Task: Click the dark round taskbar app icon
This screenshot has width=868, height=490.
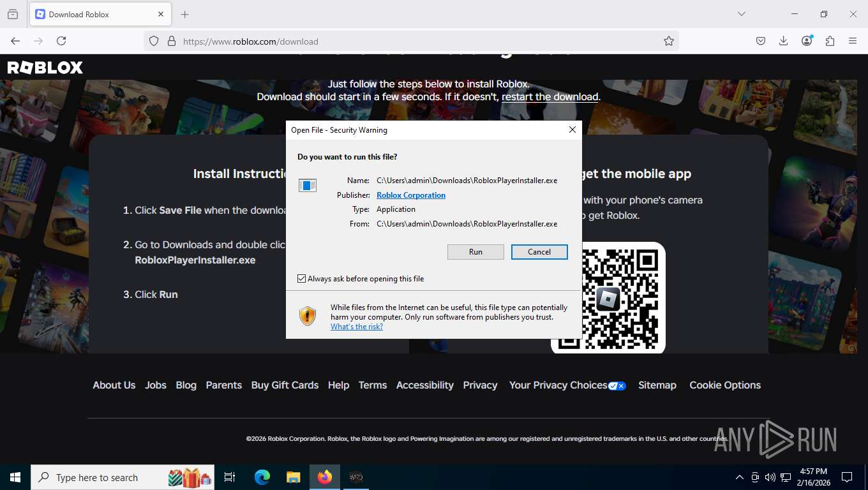Action: (356, 477)
